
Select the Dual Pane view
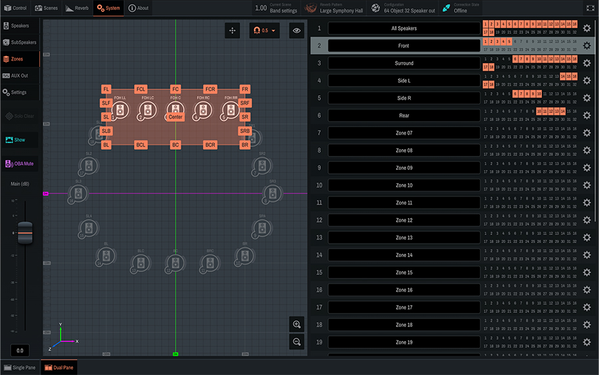59,367
